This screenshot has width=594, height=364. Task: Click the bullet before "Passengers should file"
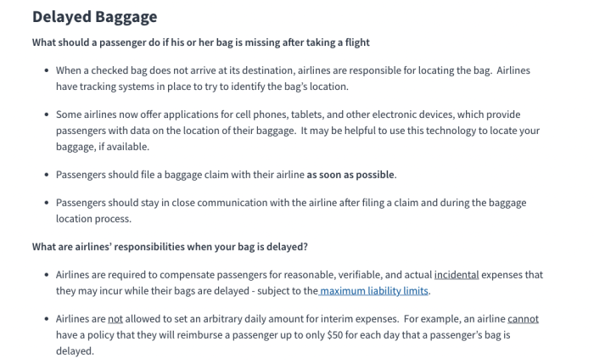(45, 175)
